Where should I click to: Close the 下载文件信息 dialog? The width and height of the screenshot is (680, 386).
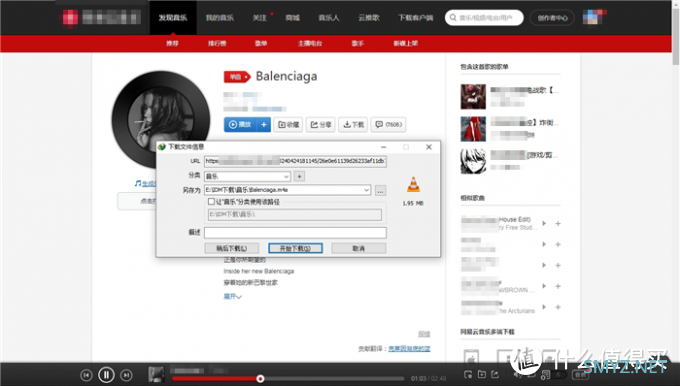click(x=429, y=147)
